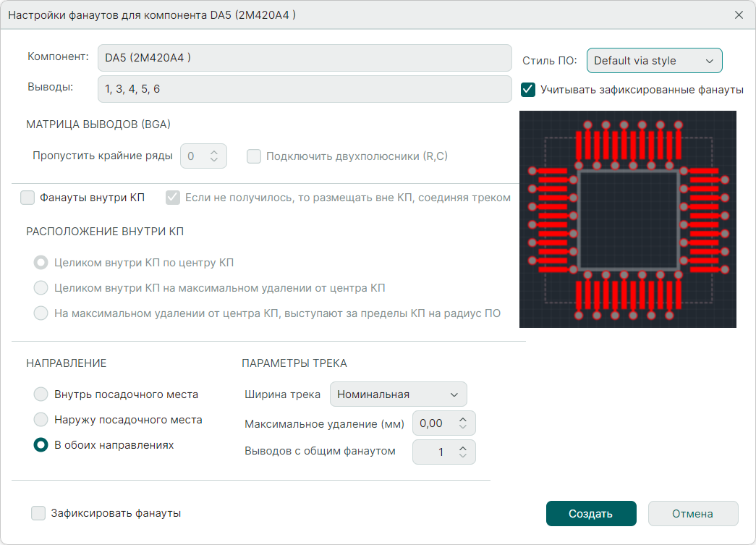The height and width of the screenshot is (545, 756).
Task: Click the fanout preview image
Action: (627, 219)
